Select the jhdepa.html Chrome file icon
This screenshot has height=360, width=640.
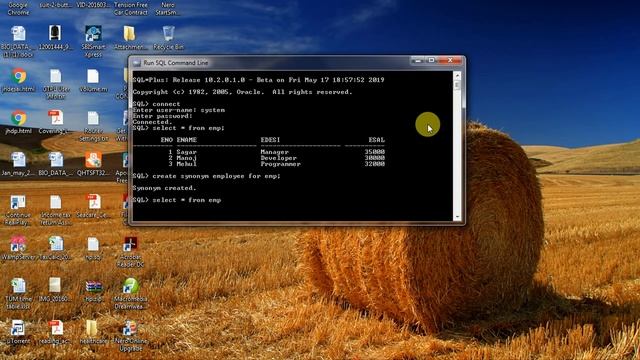[x=18, y=80]
